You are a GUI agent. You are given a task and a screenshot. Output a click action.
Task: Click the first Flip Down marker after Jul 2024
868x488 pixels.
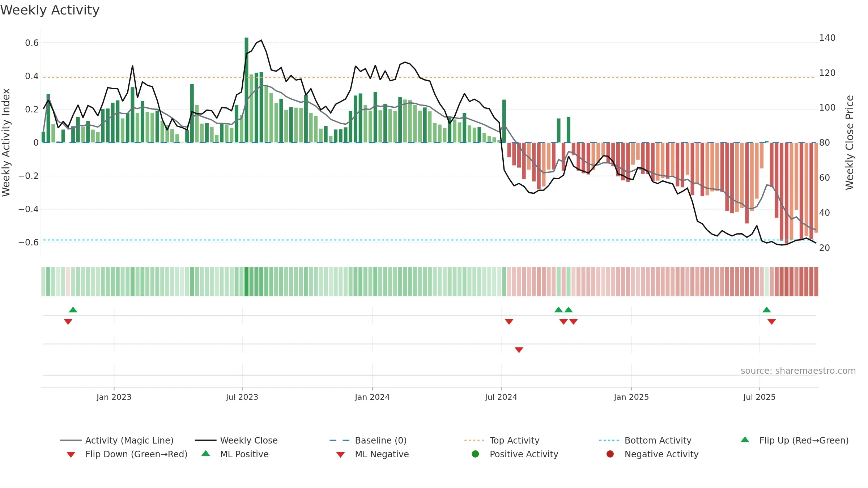tap(509, 322)
